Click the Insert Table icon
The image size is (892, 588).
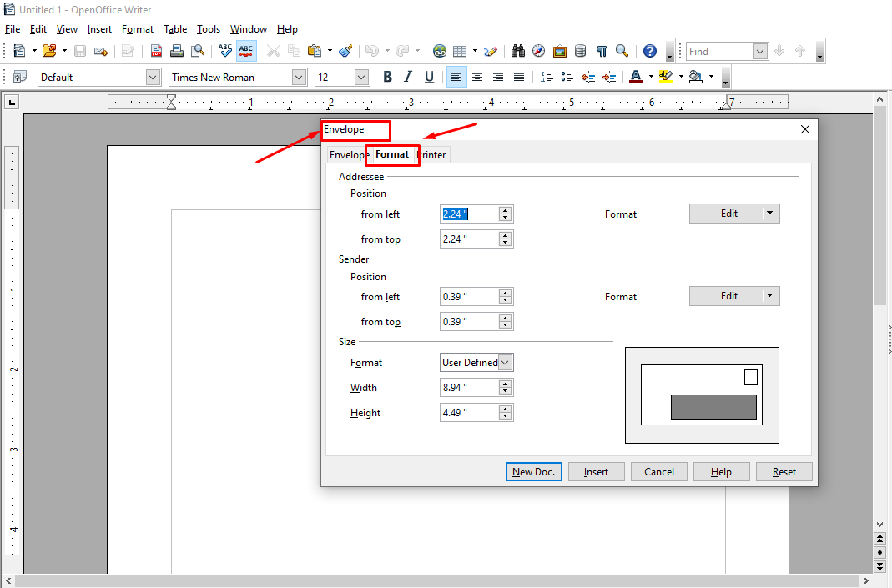tap(460, 51)
